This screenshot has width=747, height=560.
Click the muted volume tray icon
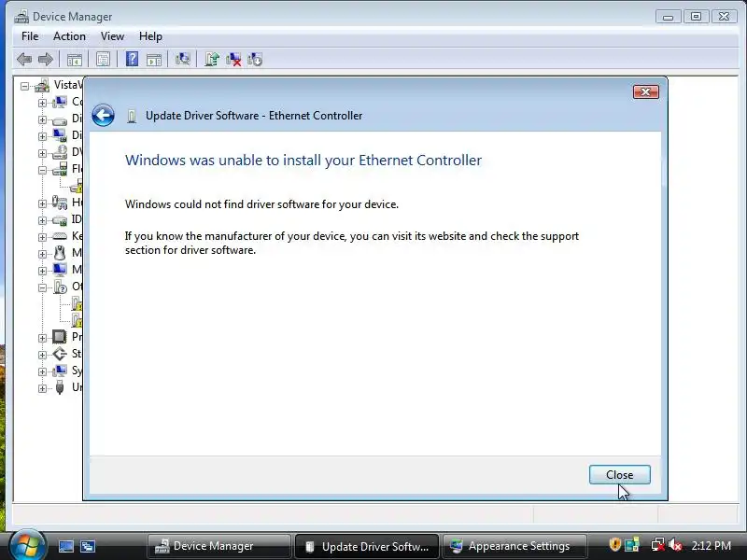tap(675, 545)
